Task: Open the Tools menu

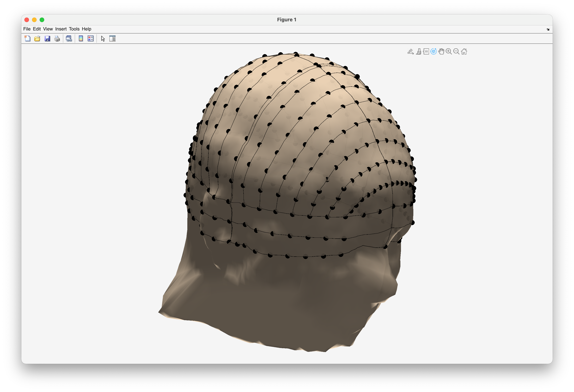Action: point(74,29)
